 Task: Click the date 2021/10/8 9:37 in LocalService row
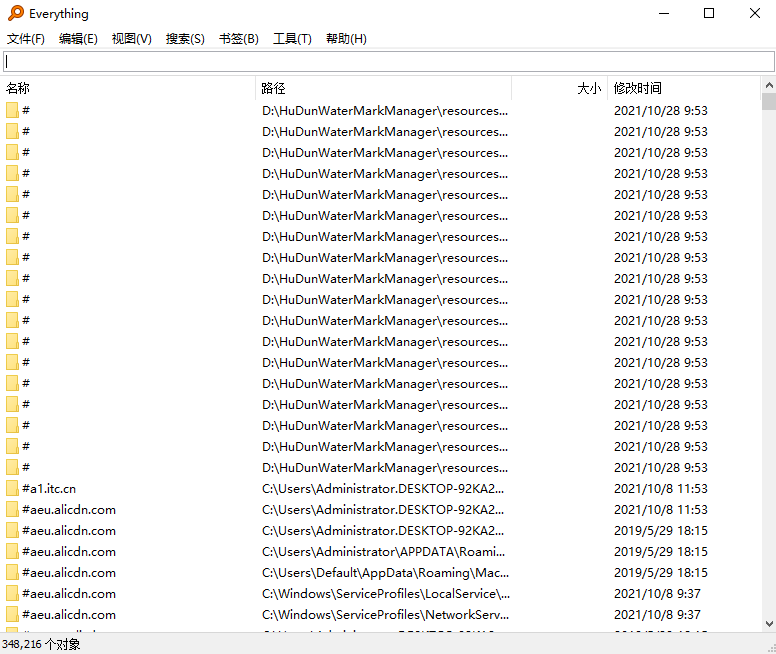tap(657, 594)
